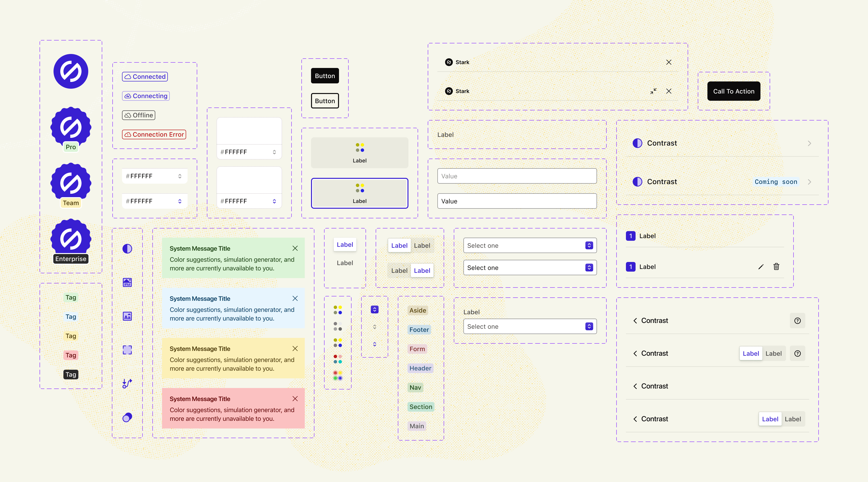Click the Nav landmark tag
Viewport: 868px width, 482px height.
415,387
